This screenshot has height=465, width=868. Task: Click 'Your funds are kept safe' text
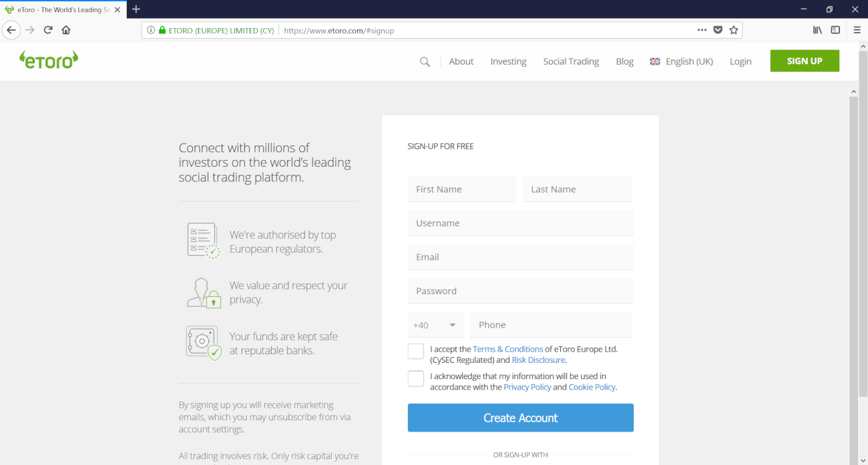pyautogui.click(x=284, y=344)
